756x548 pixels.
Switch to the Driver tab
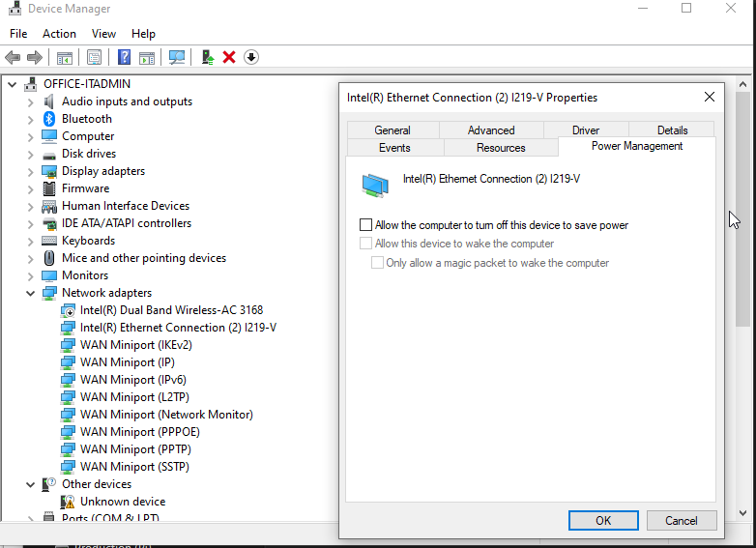pyautogui.click(x=585, y=130)
